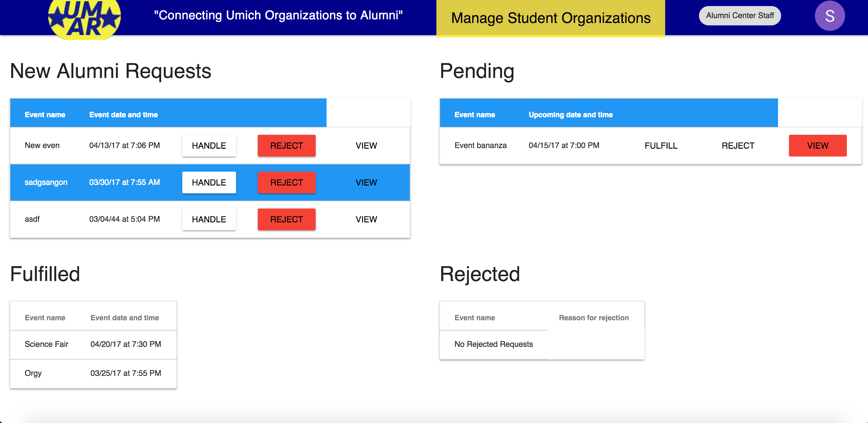Fulfill the Event bananza request
Image resolution: width=868 pixels, height=423 pixels.
tap(660, 146)
